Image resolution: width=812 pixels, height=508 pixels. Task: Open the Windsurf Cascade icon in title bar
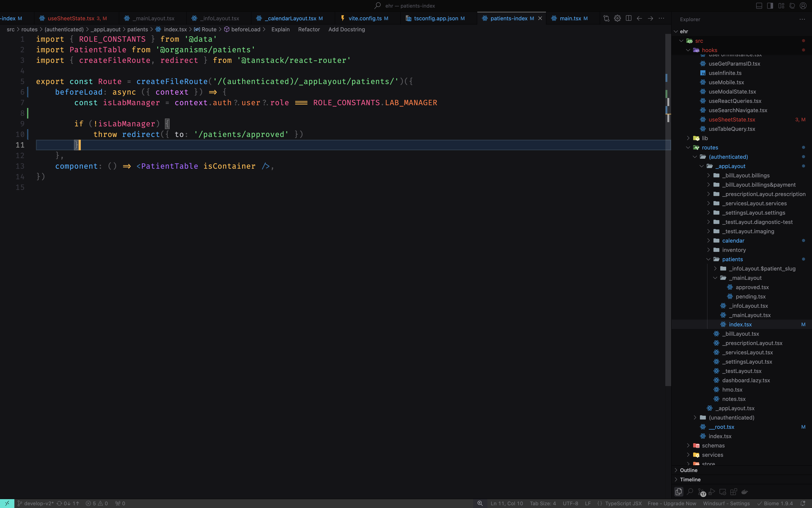point(792,6)
